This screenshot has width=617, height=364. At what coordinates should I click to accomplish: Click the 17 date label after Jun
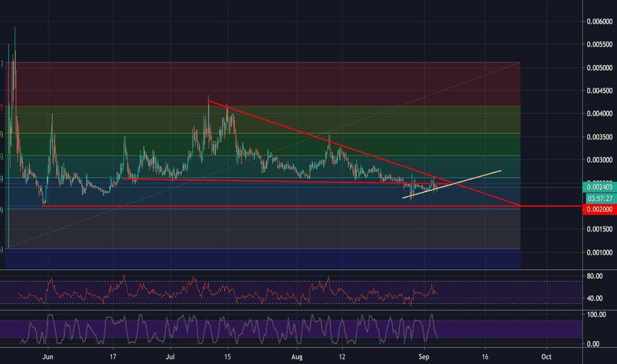(x=113, y=357)
